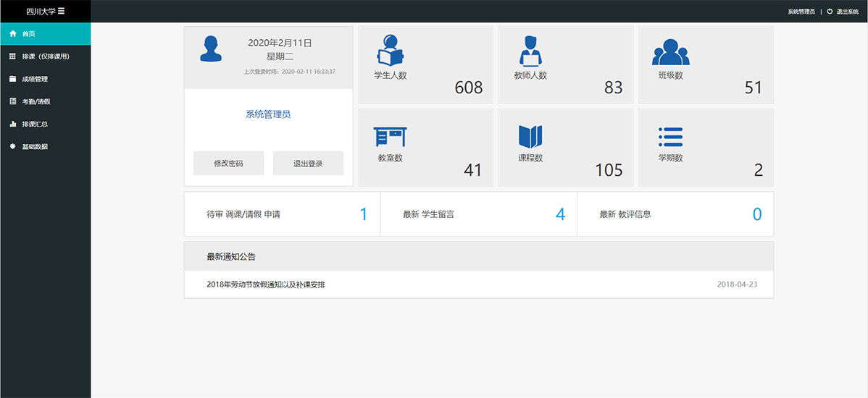Image resolution: width=868 pixels, height=398 pixels.
Task: Click the course count 105
Action: pyautogui.click(x=609, y=170)
